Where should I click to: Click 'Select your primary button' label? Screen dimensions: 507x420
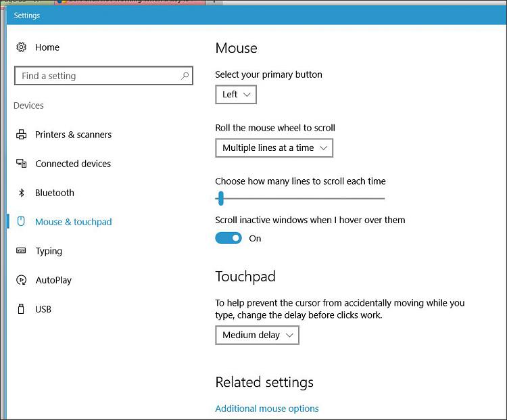click(x=268, y=74)
